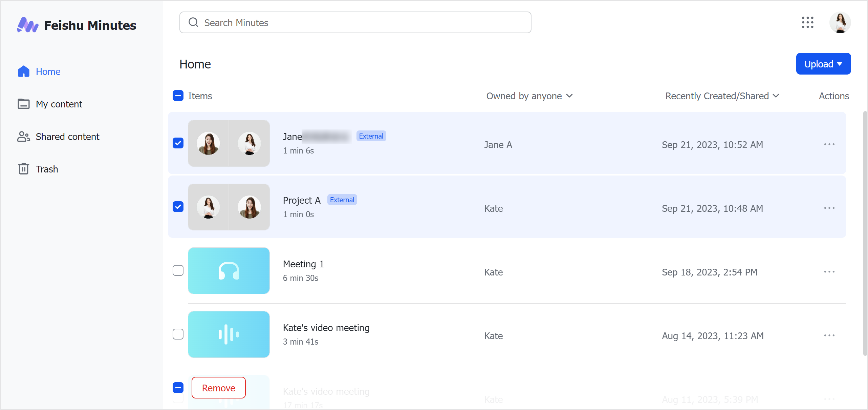
Task: Open the Upload dropdown button
Action: tap(823, 64)
